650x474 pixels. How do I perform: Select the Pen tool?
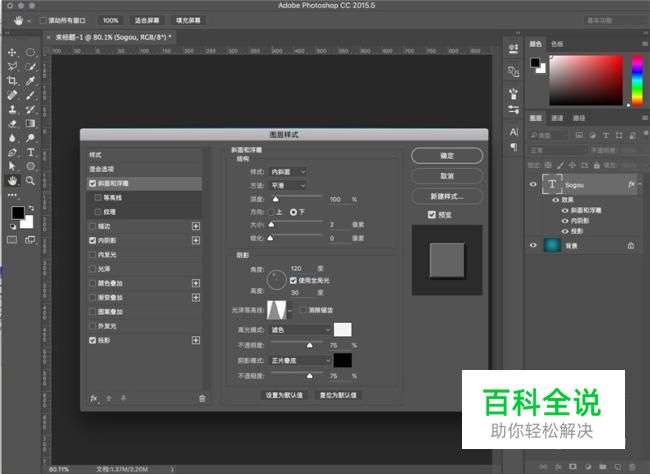pyautogui.click(x=12, y=152)
